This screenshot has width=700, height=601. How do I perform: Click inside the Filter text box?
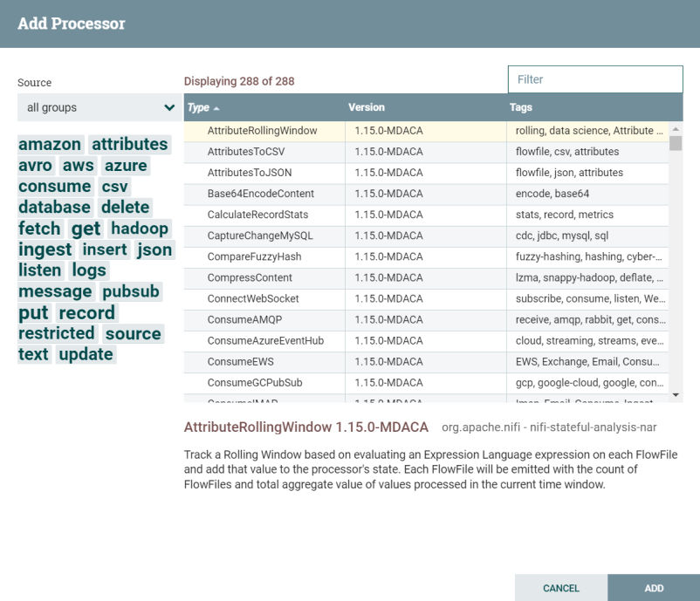coord(594,79)
